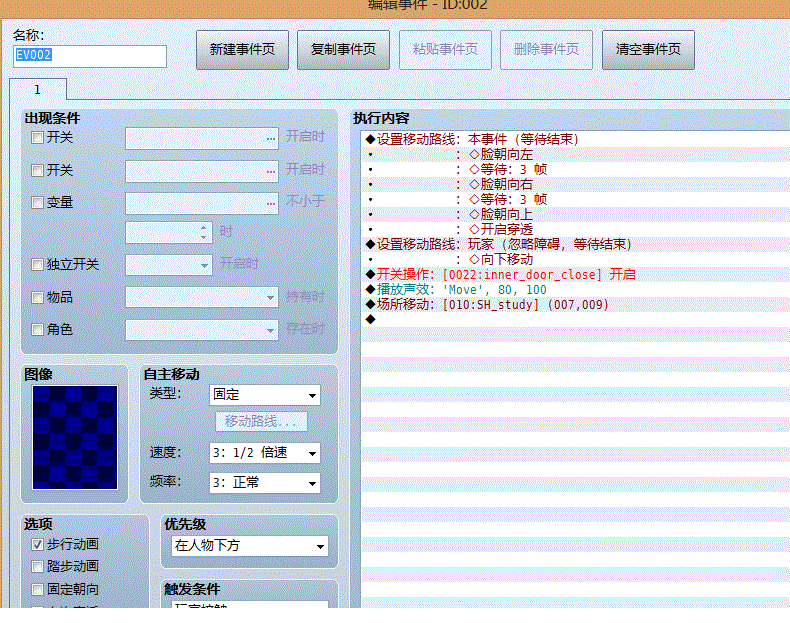Click the 清空事件页 button
The image size is (790, 623).
coord(648,49)
